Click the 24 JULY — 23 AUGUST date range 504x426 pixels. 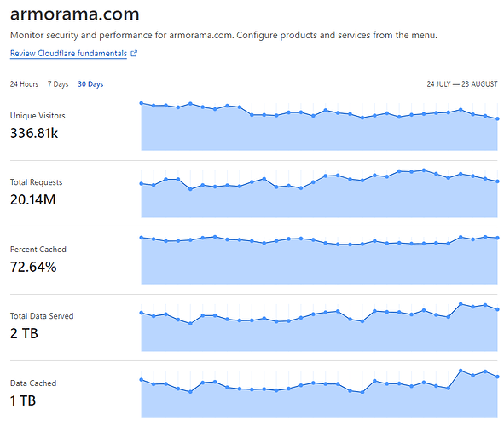point(462,84)
